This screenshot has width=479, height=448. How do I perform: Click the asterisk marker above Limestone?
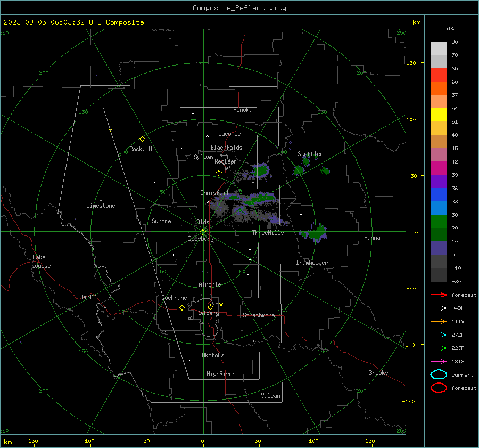[101, 201]
